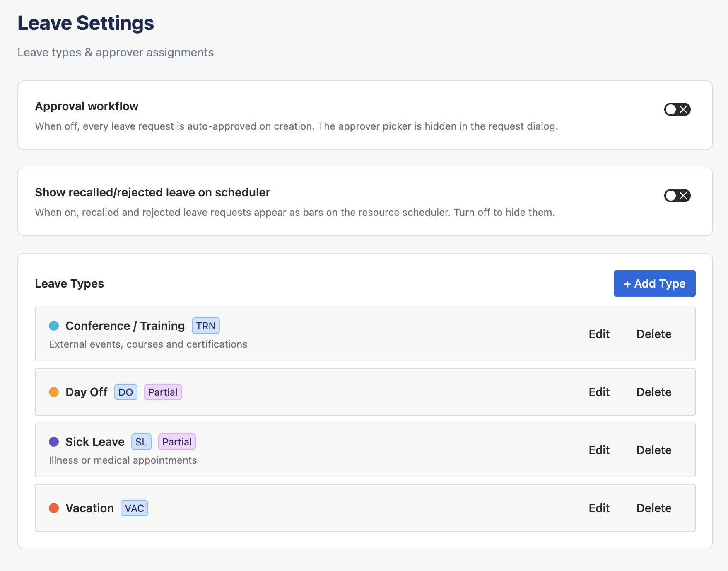728x571 pixels.
Task: Click the DO code badge
Action: pyautogui.click(x=126, y=392)
